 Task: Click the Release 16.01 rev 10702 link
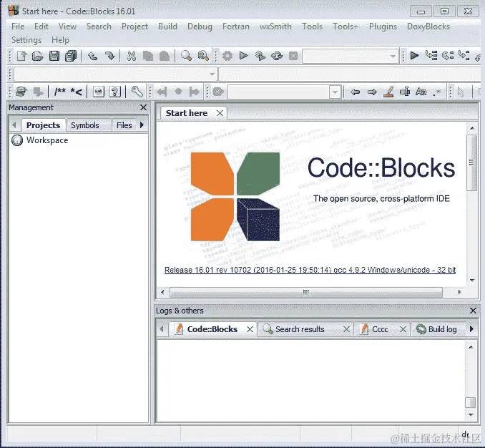click(310, 270)
